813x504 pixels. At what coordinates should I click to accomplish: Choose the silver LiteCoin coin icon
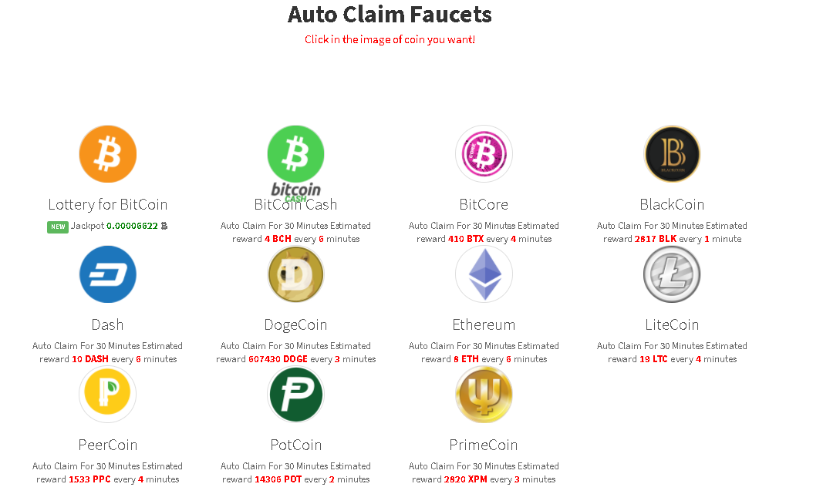(x=672, y=274)
